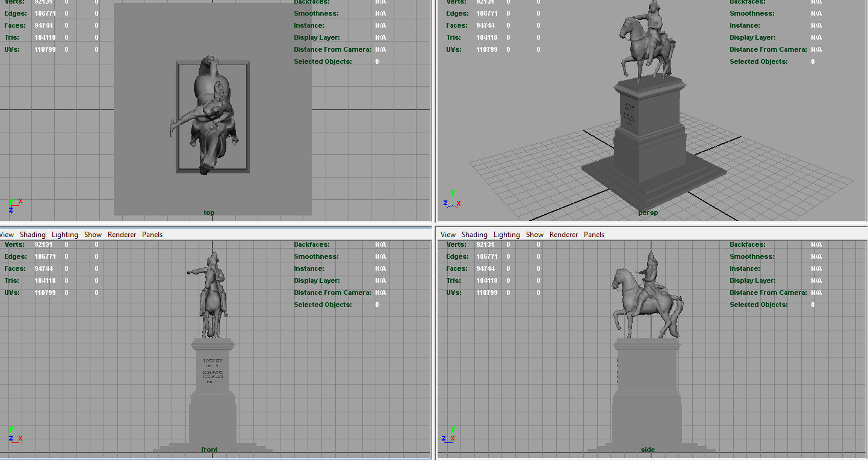
Task: Open the Lighting menu in the side panel
Action: click(507, 235)
